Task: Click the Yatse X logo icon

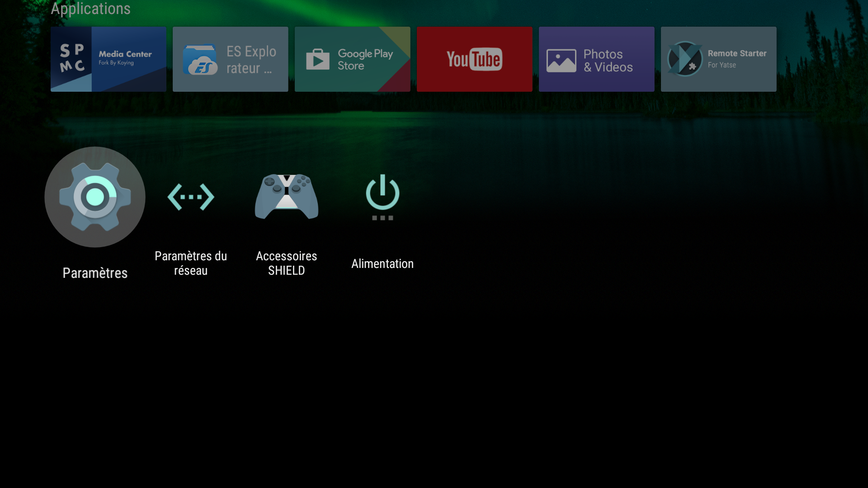Action: (684, 59)
